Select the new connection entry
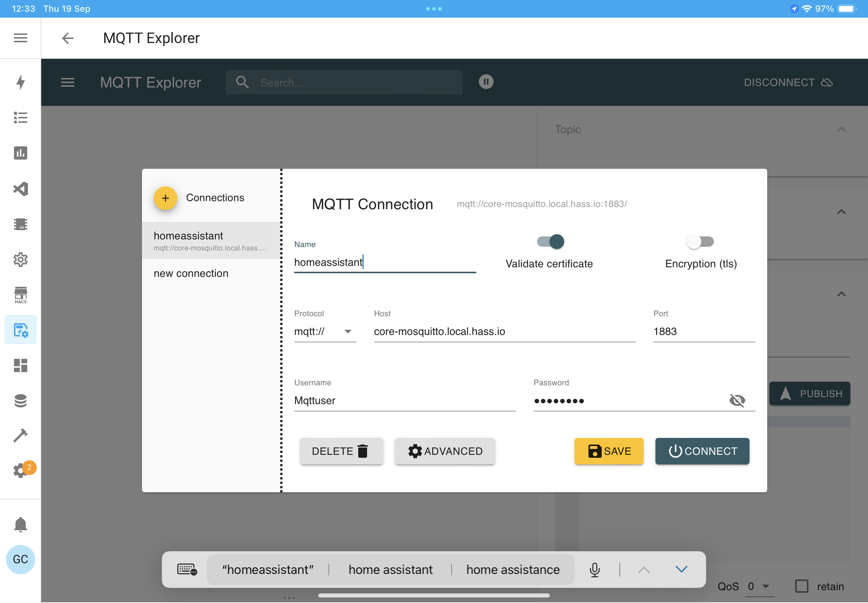This screenshot has height=603, width=868. tap(211, 273)
